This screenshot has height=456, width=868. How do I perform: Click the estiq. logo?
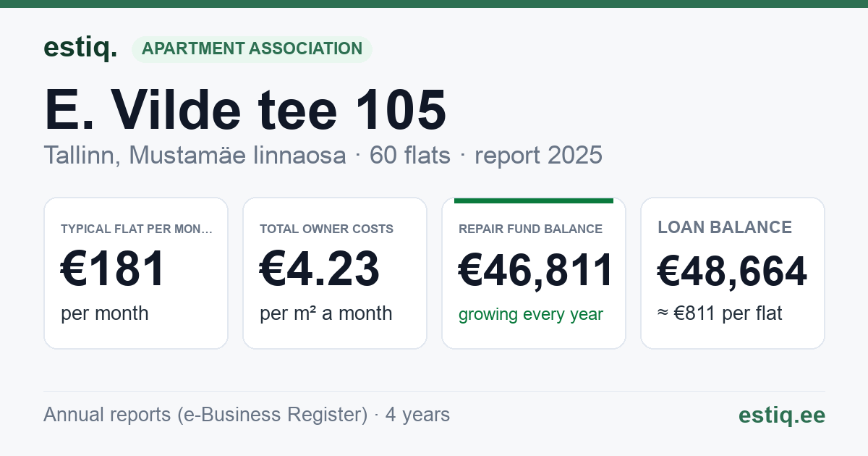coord(80,48)
